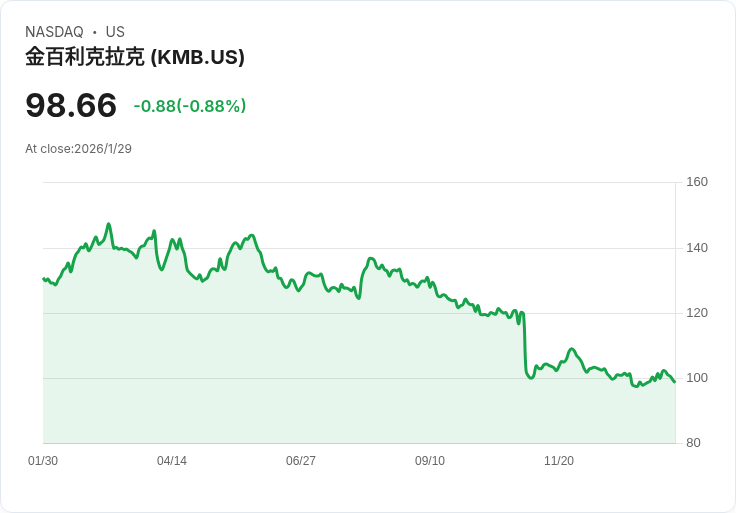Click the 160 value on the price axis

click(697, 182)
